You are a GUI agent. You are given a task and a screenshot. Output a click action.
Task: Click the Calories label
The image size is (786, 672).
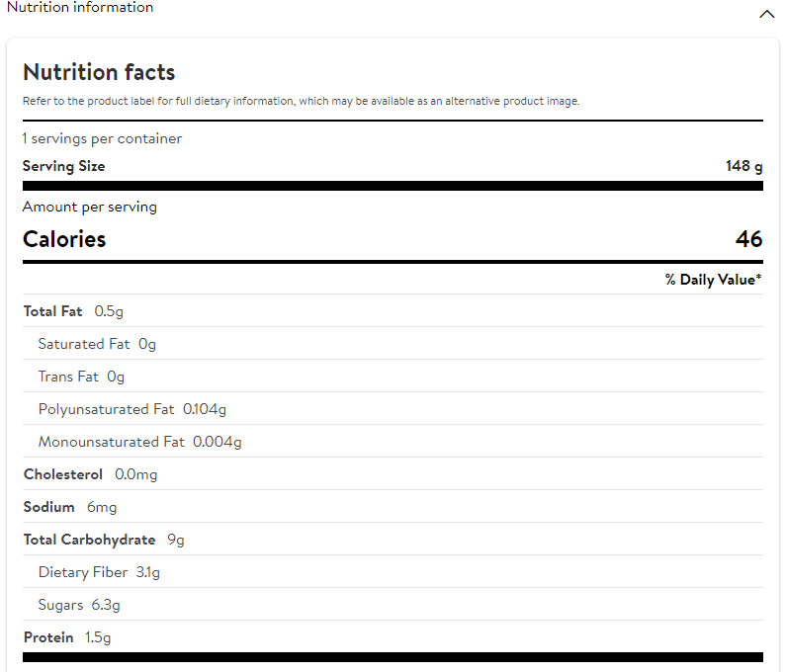coord(64,239)
